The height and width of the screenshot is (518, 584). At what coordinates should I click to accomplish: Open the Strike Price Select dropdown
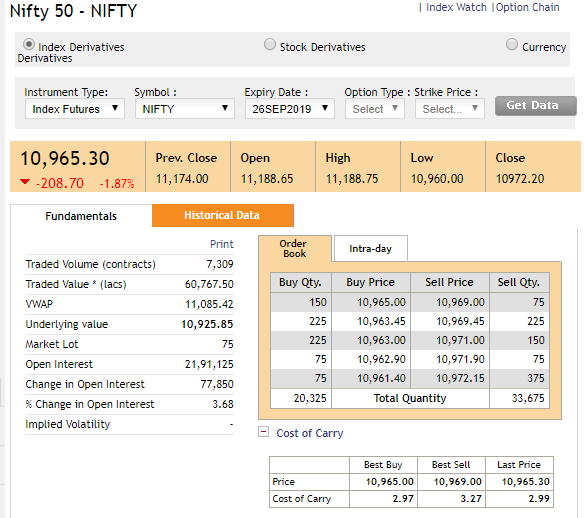[450, 109]
